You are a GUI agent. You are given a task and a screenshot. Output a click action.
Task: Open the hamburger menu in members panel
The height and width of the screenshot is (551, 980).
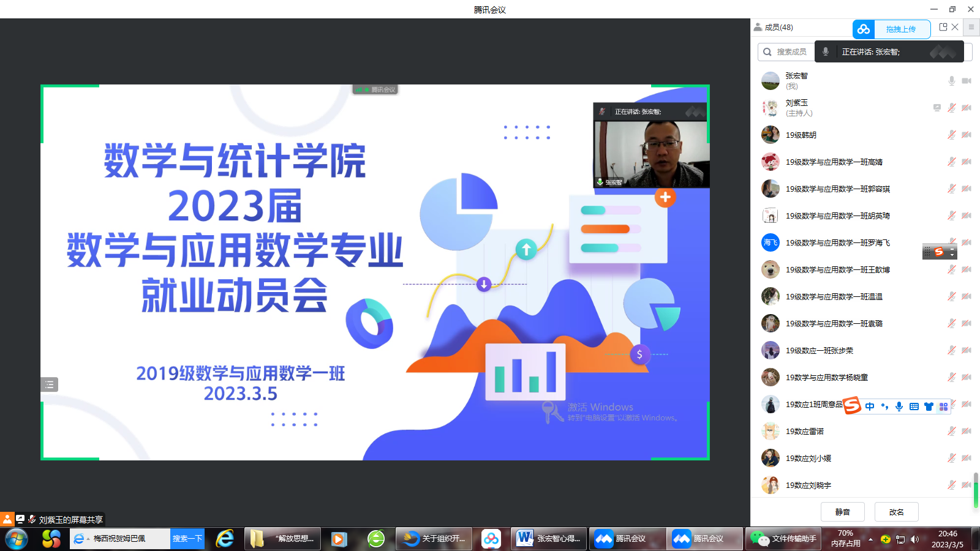tap(971, 27)
